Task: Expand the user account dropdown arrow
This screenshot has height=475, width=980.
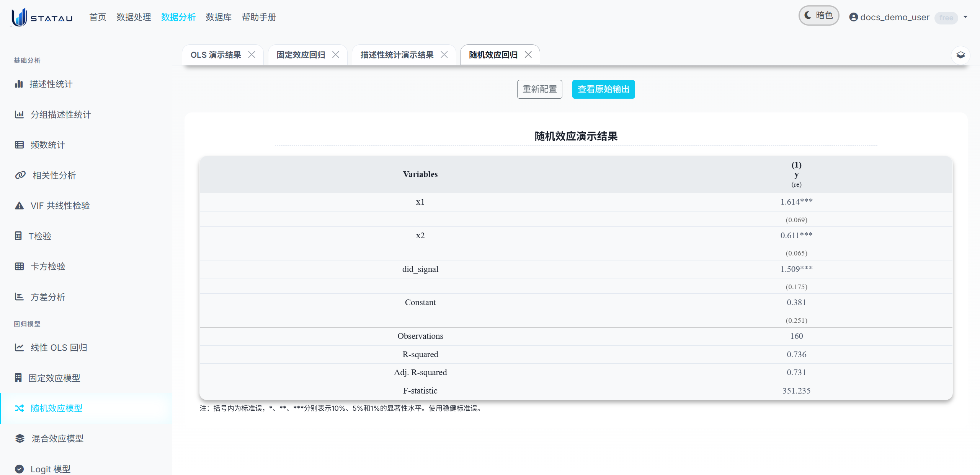Action: point(965,17)
